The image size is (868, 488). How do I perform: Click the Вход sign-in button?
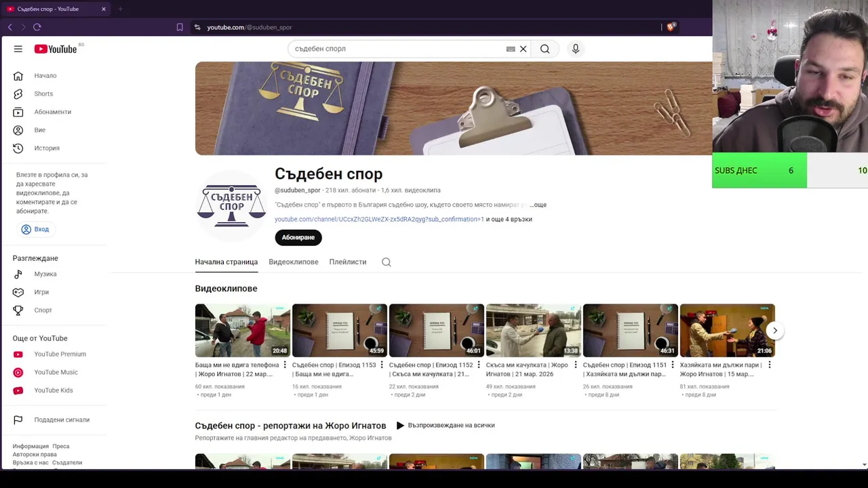[x=35, y=229]
